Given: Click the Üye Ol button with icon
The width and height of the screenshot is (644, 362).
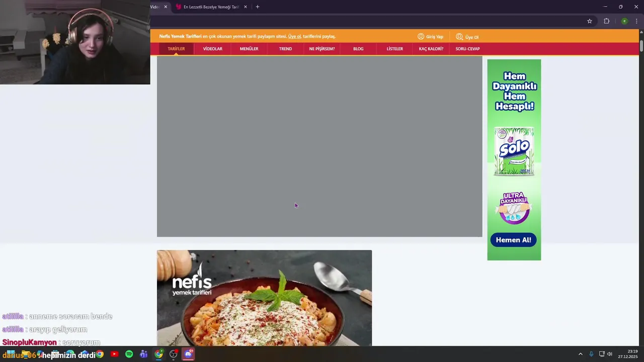Looking at the screenshot, I should coord(467,37).
